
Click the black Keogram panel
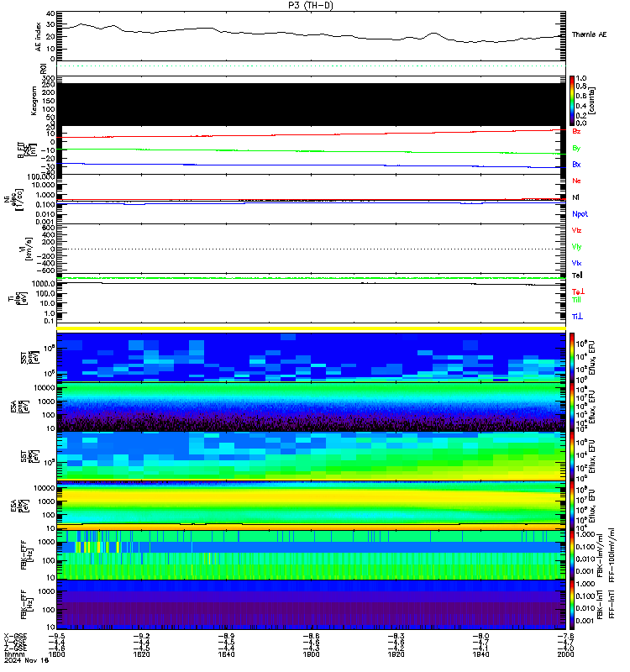click(311, 104)
